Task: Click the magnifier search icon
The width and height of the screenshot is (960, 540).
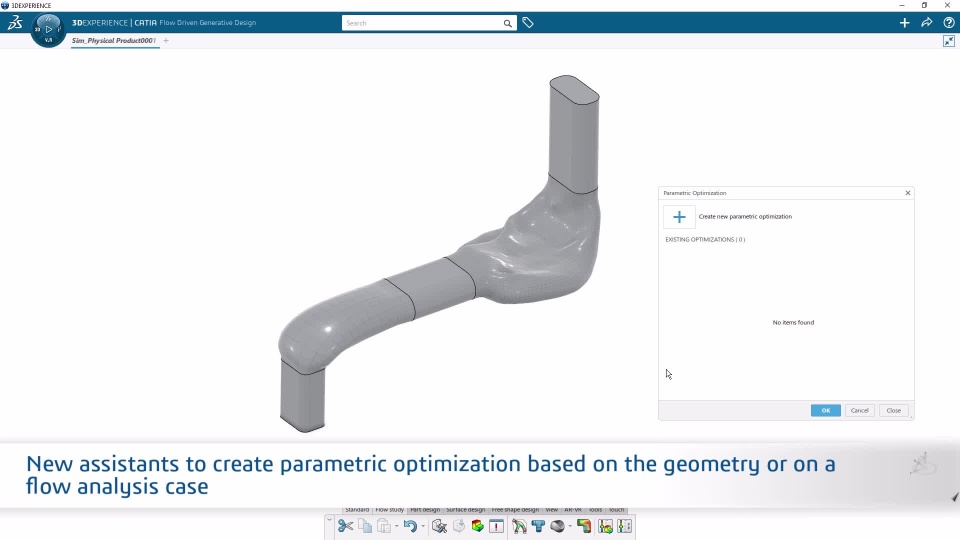Action: tap(508, 23)
